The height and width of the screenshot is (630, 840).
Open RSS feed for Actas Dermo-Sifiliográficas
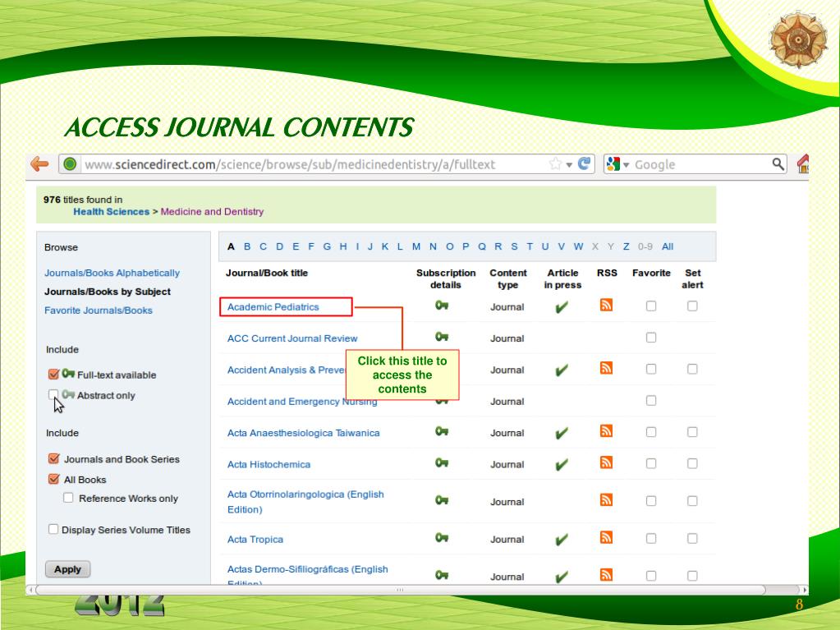(x=606, y=575)
